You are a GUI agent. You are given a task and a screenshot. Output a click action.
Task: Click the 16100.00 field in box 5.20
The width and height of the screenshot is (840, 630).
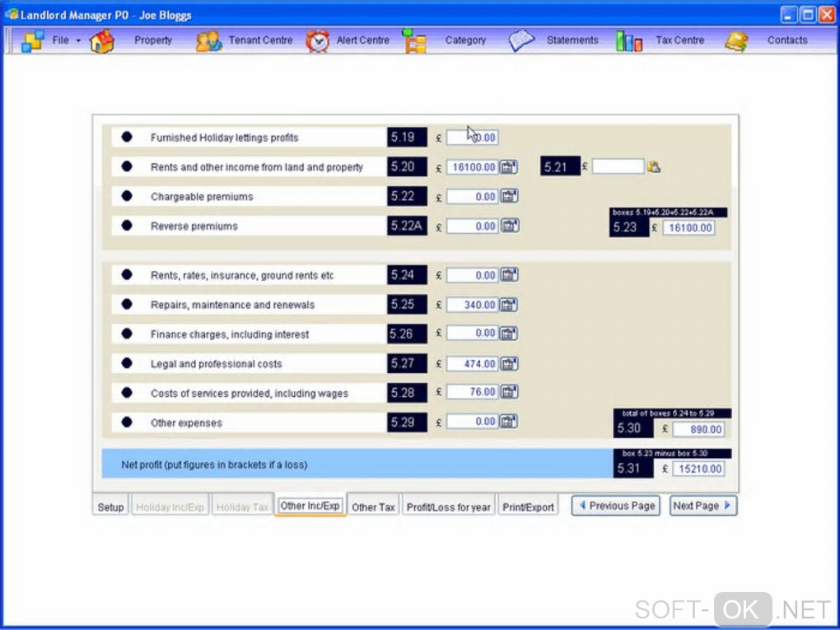click(473, 167)
